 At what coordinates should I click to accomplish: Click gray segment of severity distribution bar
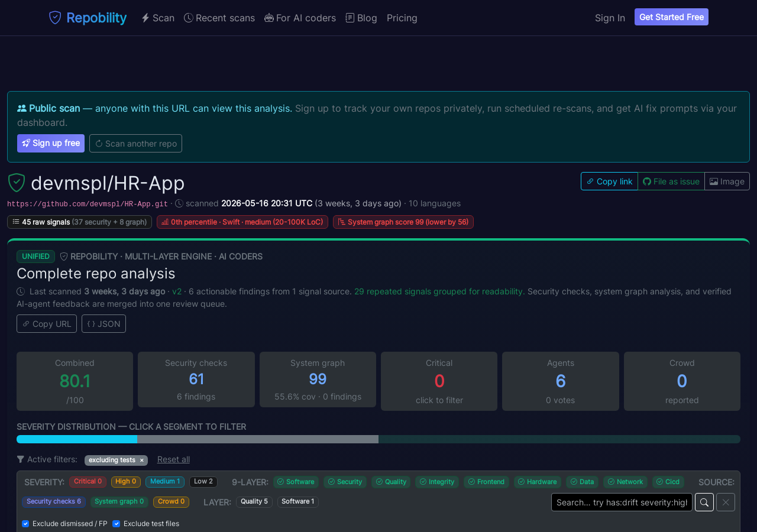[258, 439]
